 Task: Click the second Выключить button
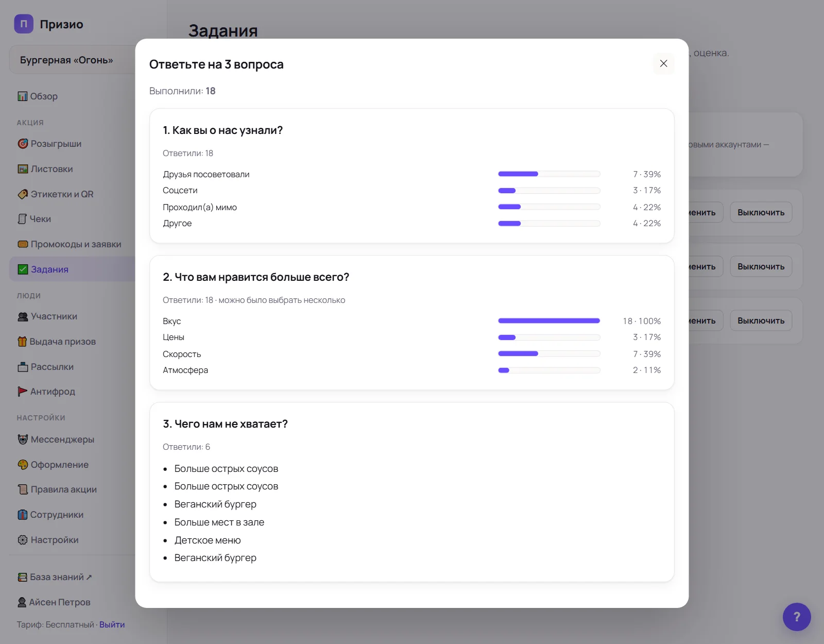(761, 266)
